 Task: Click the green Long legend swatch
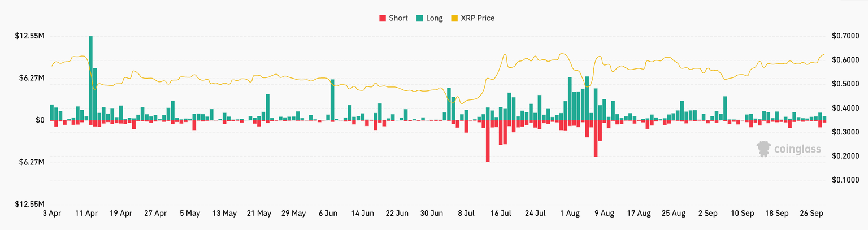point(420,18)
